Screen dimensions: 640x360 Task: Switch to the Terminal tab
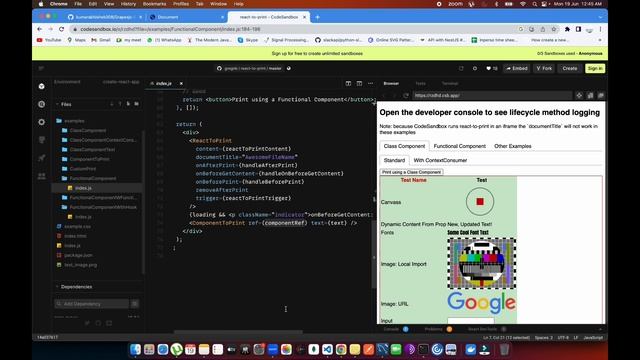tap(450, 83)
